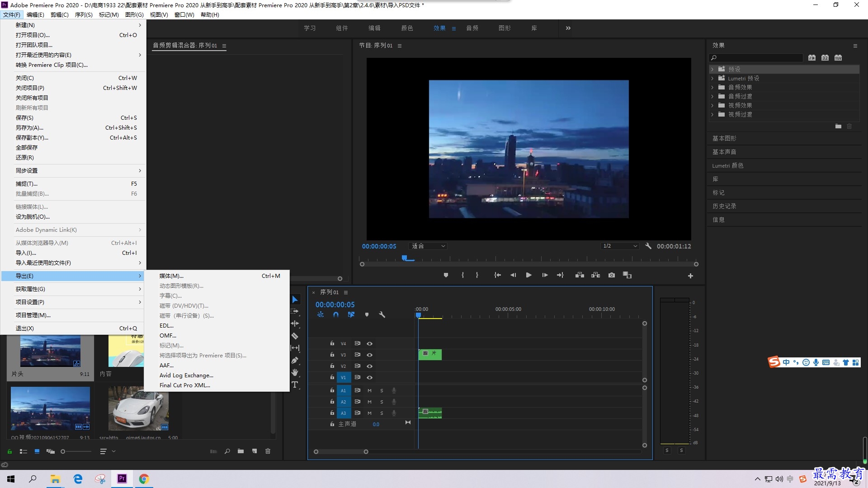Viewport: 868px width, 488px height.
Task: Select the Selection tool arrow
Action: point(295,300)
